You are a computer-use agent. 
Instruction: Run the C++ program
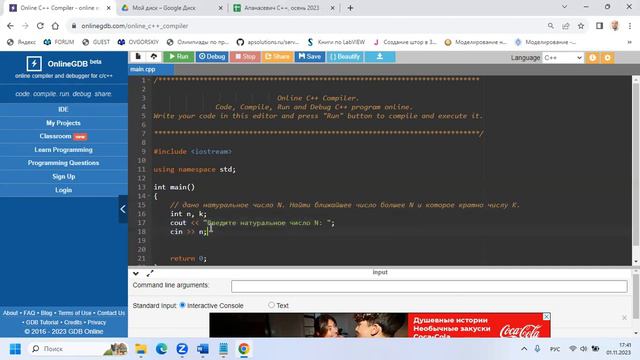pyautogui.click(x=179, y=56)
